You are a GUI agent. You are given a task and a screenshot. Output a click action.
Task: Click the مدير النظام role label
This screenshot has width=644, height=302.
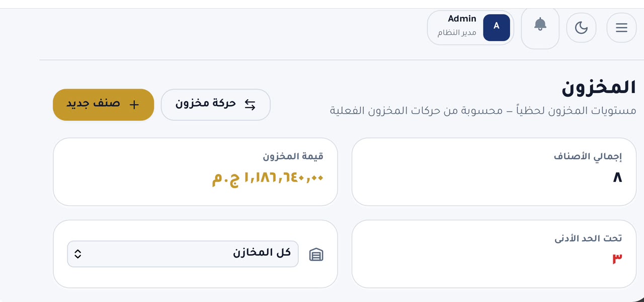click(x=457, y=33)
